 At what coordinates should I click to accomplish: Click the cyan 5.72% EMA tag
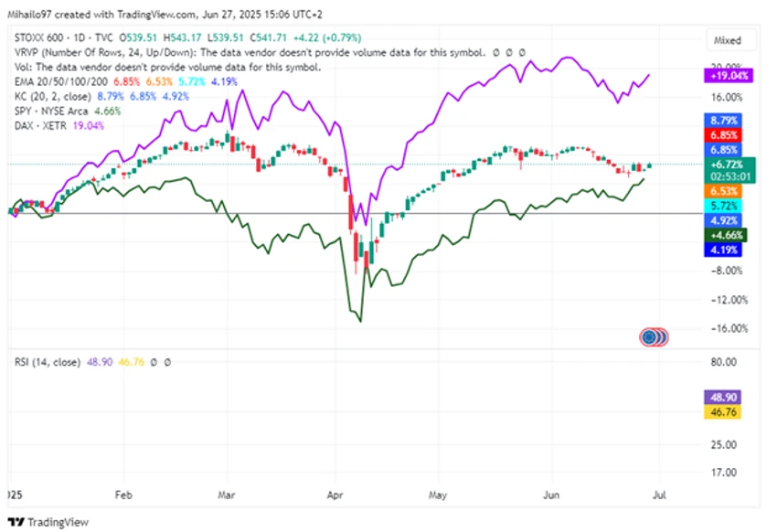723,206
